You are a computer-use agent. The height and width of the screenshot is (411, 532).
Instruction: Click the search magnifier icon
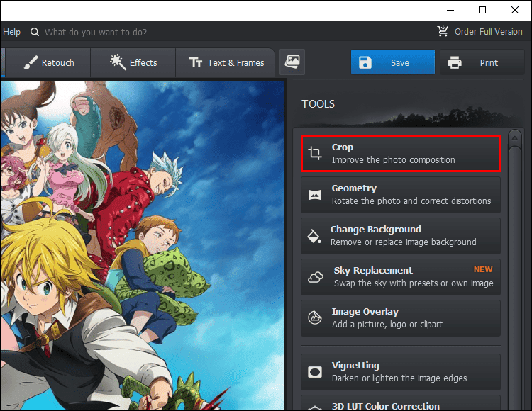click(x=33, y=32)
